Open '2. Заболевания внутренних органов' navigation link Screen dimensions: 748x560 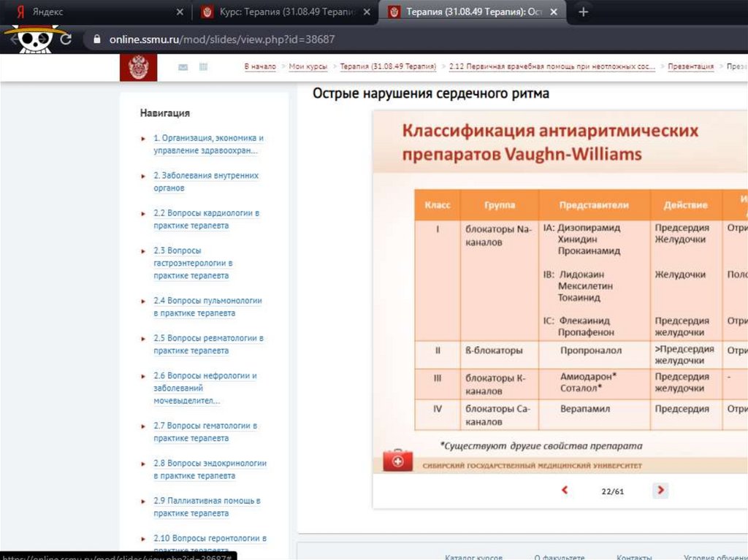pyautogui.click(x=206, y=182)
